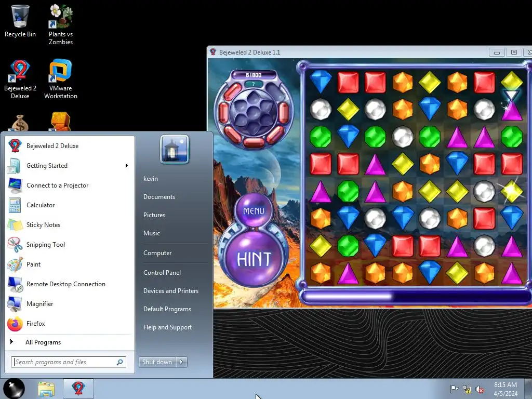Click the level 7 indicator
The height and width of the screenshot is (399, 532).
pyautogui.click(x=253, y=84)
